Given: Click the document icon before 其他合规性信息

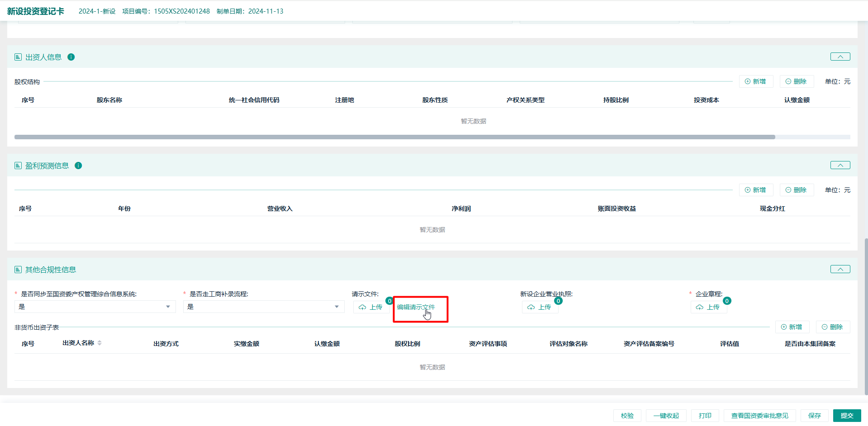Looking at the screenshot, I should pos(18,269).
